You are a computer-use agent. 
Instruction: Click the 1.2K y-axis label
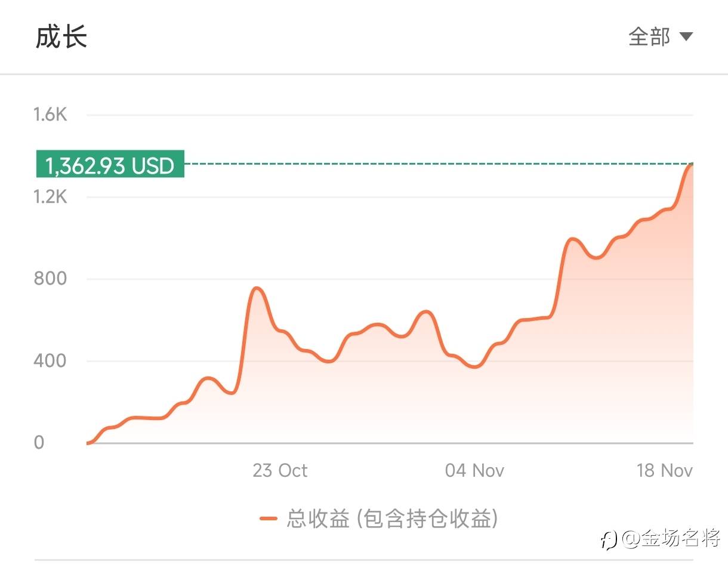point(50,196)
